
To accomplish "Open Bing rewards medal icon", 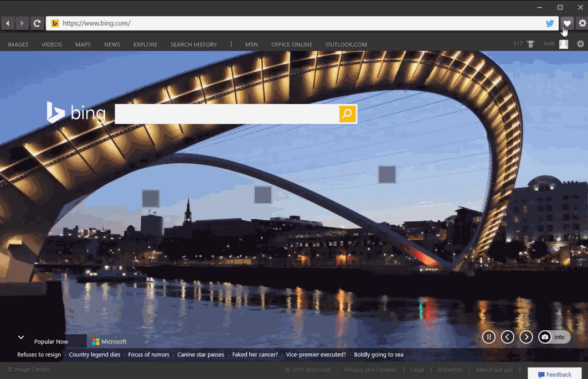I will click(531, 44).
